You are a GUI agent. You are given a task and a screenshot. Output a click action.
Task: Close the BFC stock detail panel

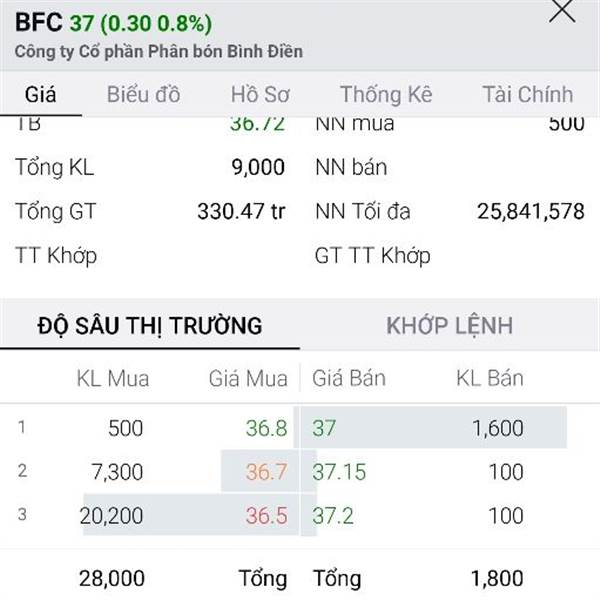point(562,10)
